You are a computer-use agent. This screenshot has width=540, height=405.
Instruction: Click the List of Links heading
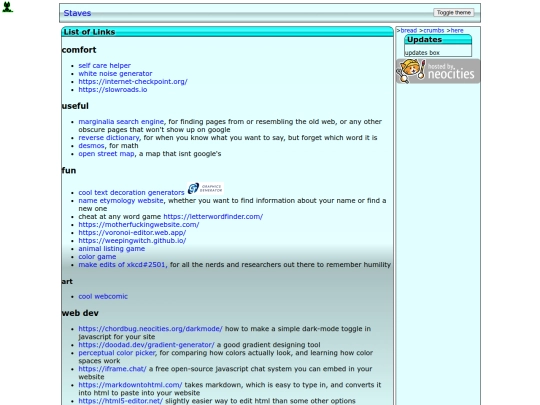coord(89,32)
